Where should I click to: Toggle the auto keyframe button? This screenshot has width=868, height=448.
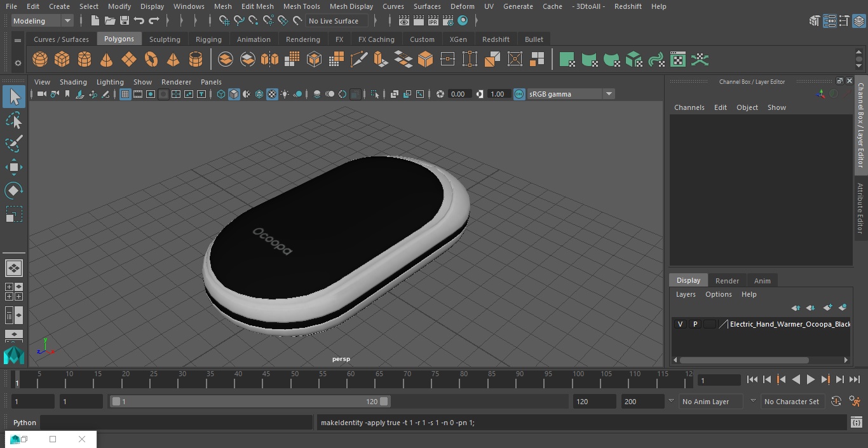tap(836, 402)
